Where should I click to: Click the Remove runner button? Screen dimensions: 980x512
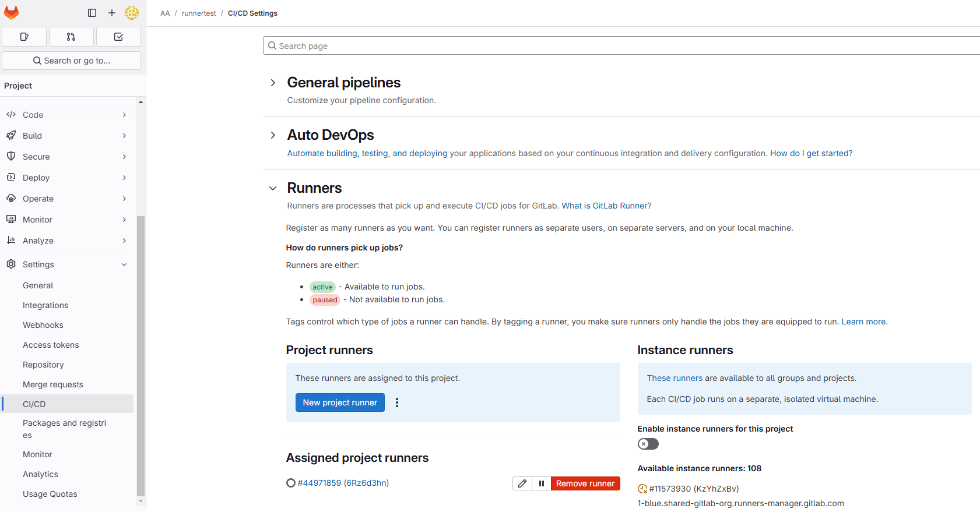click(x=585, y=483)
